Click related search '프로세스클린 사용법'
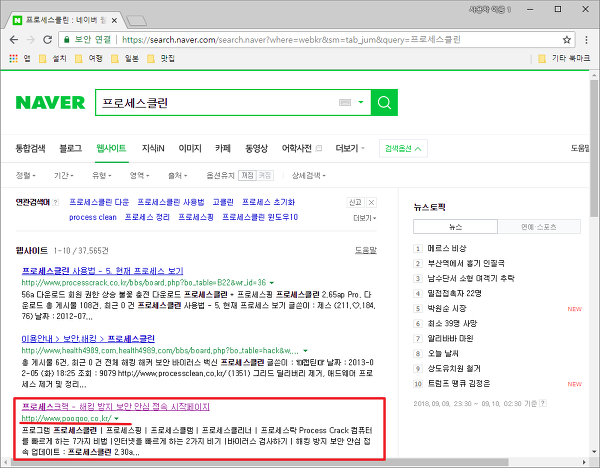 click(x=171, y=202)
